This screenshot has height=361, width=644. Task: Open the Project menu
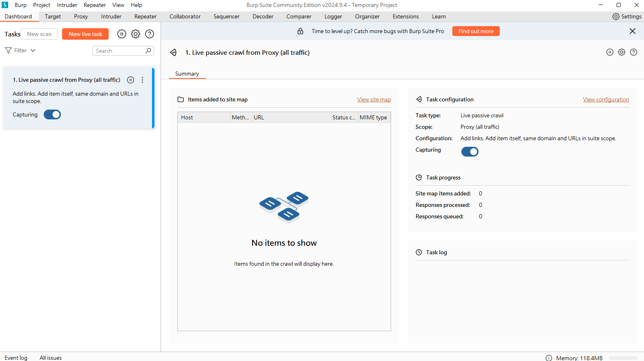pos(42,5)
